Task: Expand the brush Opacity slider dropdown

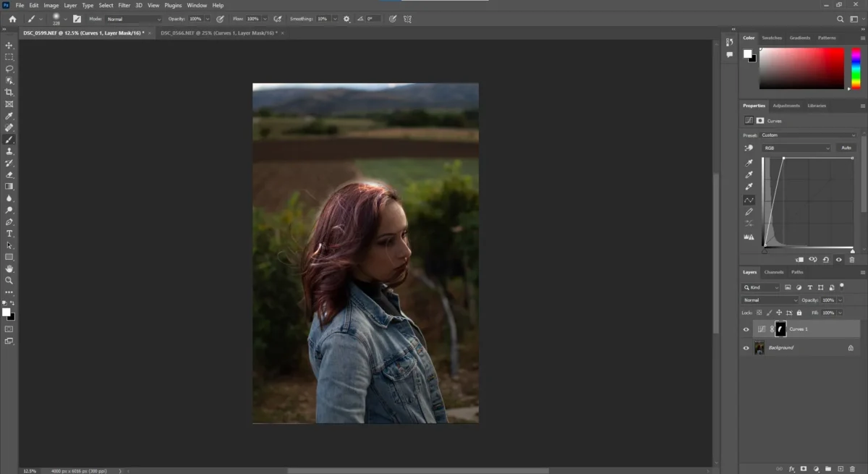Action: [208, 19]
